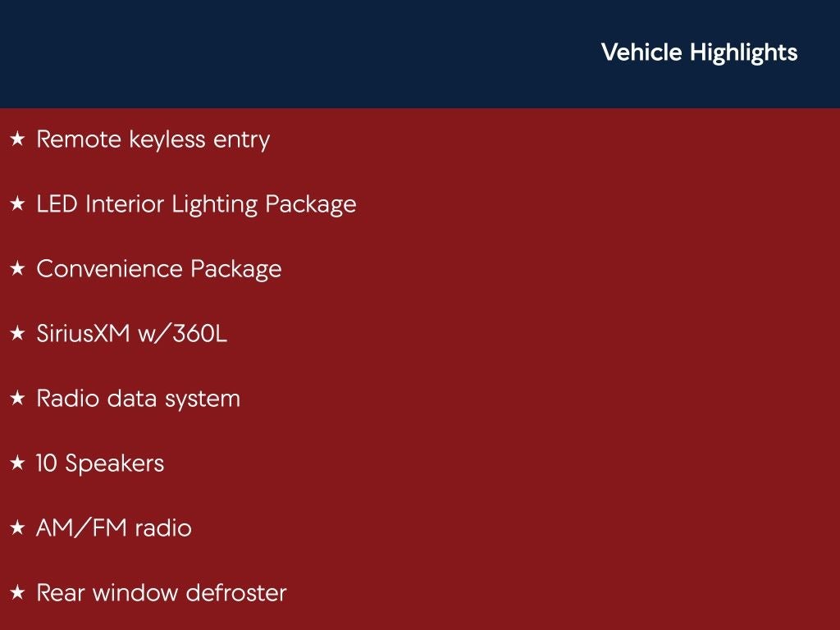Click the Convenience Package star bullet
Image resolution: width=840 pixels, height=630 pixels.
coord(17,270)
